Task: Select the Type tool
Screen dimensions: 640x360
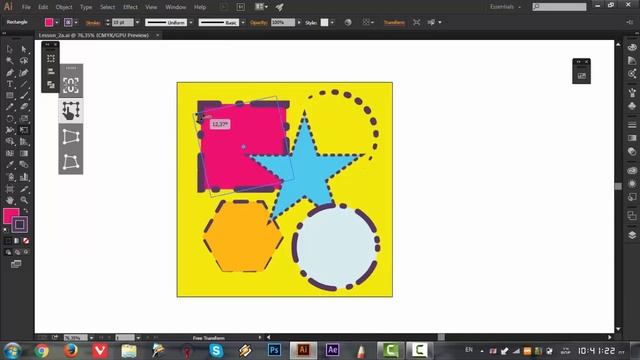Action: point(9,84)
